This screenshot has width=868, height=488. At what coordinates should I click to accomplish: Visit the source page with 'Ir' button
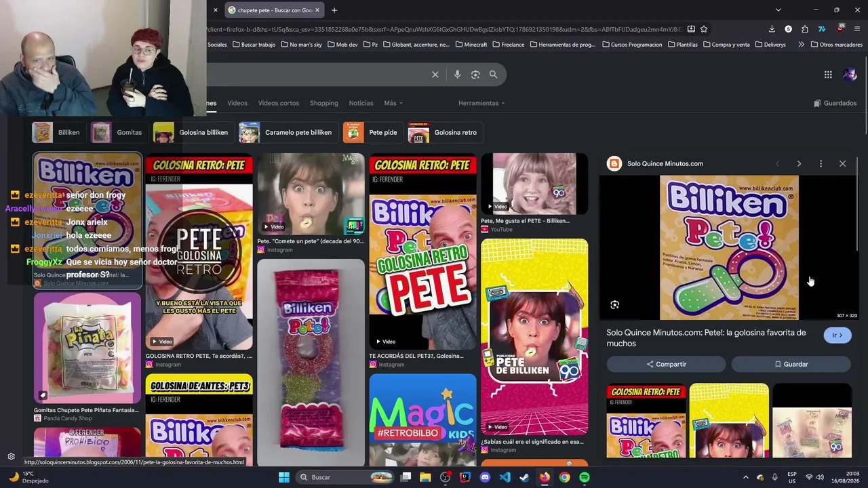(x=837, y=335)
